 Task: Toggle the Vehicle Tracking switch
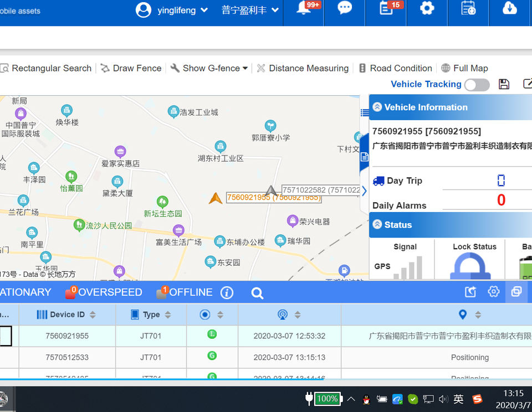477,85
